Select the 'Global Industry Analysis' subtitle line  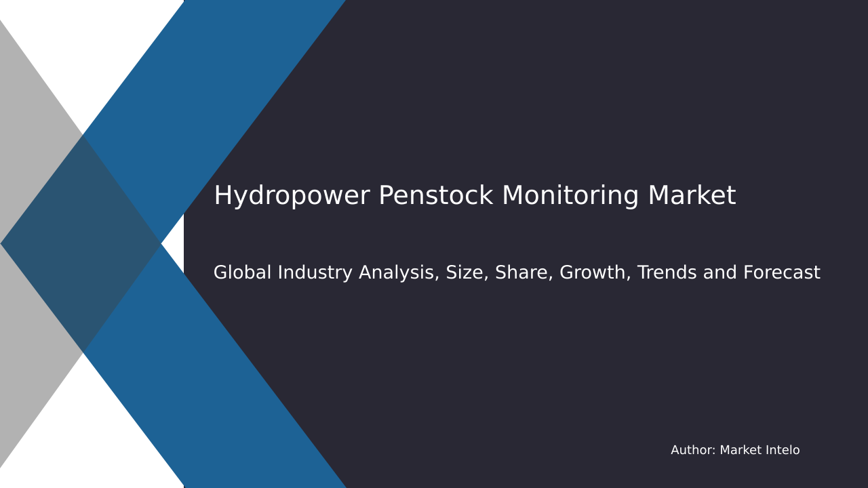[517, 273]
